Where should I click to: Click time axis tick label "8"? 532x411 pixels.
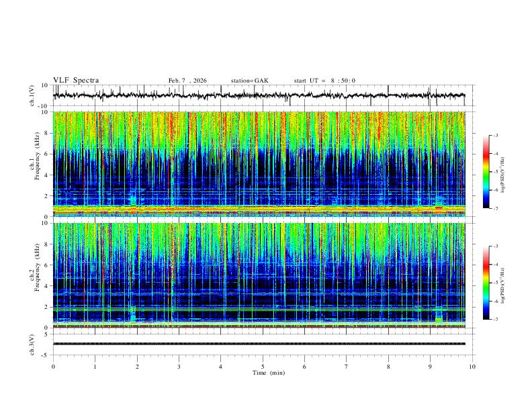388,367
